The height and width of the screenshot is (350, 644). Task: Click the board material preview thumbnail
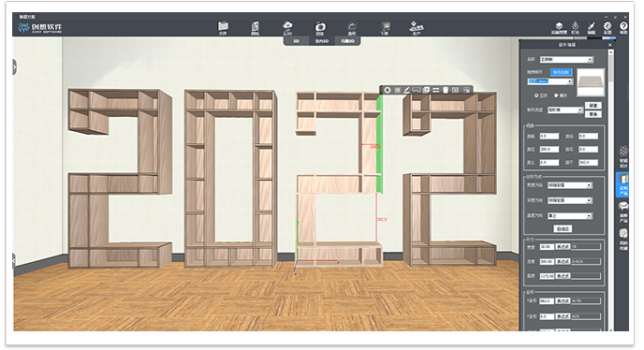pos(591,82)
